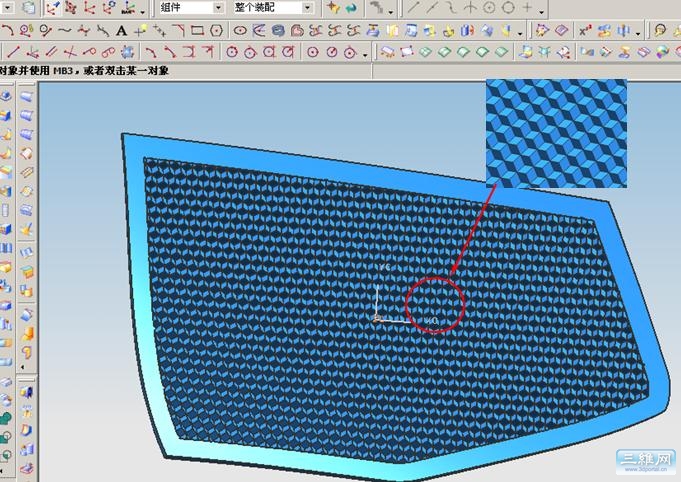
Task: Click the corner Fillet curve icon
Action: [x=178, y=30]
